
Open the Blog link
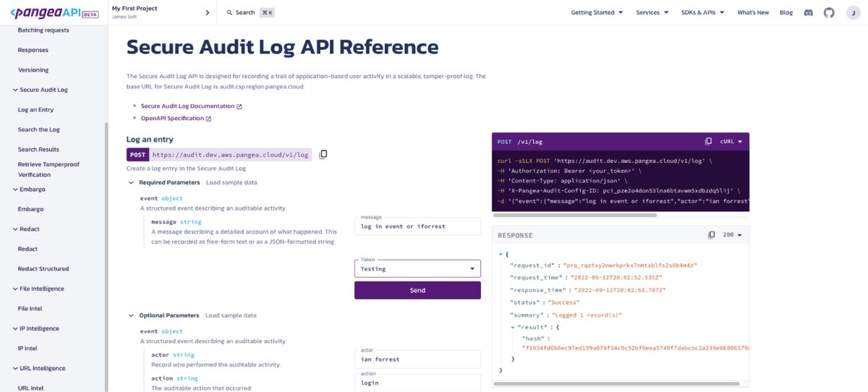point(786,12)
